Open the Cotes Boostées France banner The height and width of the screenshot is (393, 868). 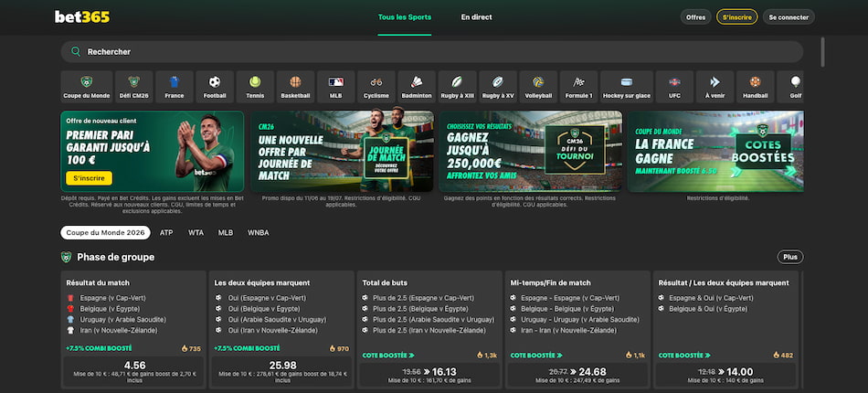pos(715,151)
